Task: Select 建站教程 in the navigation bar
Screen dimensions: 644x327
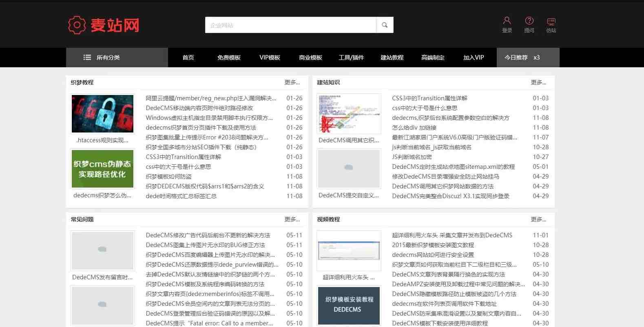Action: click(392, 57)
